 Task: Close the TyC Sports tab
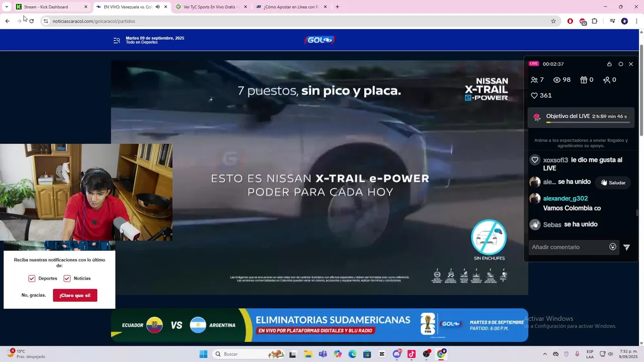pyautogui.click(x=246, y=7)
